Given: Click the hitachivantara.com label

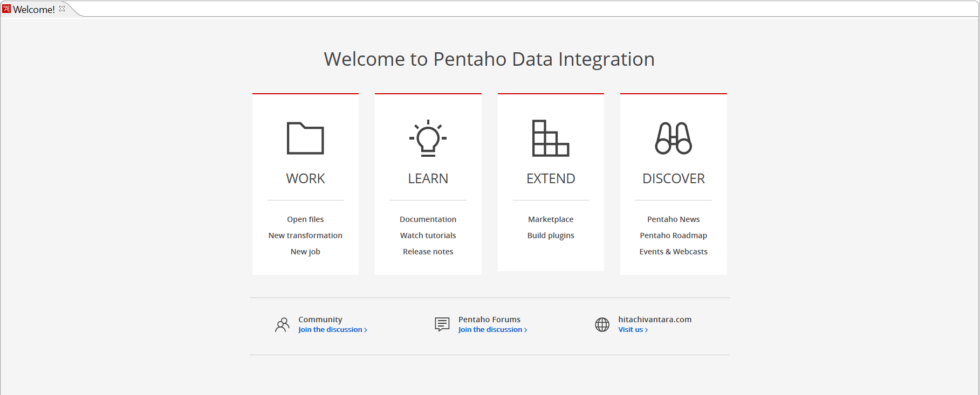Looking at the screenshot, I should click(x=655, y=320).
